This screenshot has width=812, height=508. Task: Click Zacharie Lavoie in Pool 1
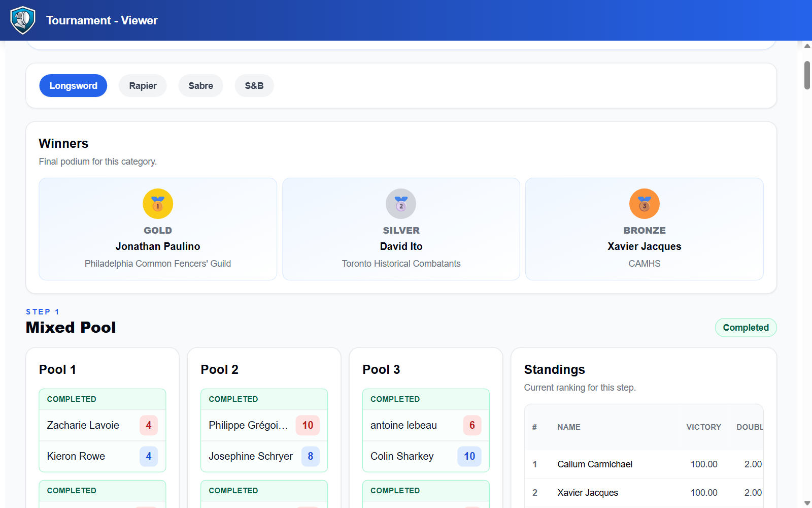(x=83, y=425)
